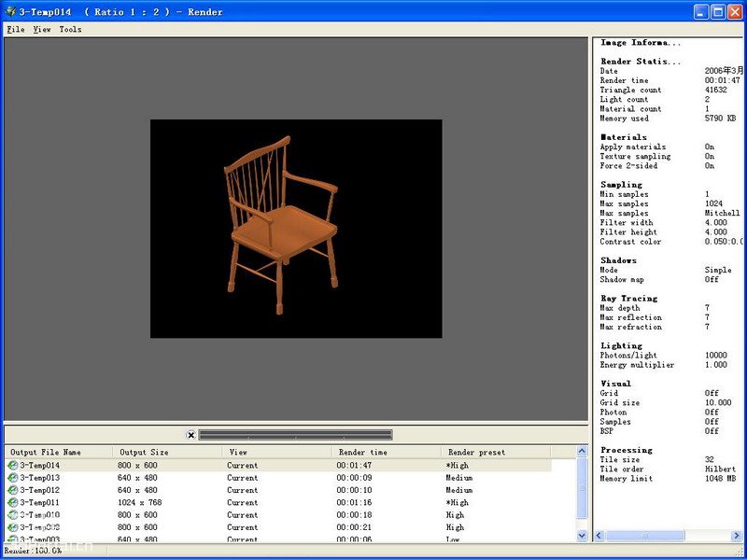Screen dimensions: 747x560
Task: Click the render icon beside 3-Temp012
Action: pyautogui.click(x=13, y=490)
